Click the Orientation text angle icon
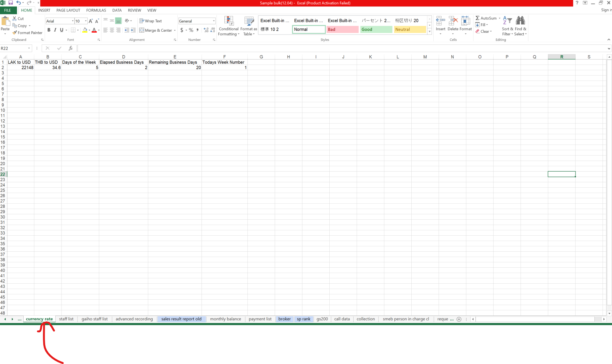 [127, 21]
